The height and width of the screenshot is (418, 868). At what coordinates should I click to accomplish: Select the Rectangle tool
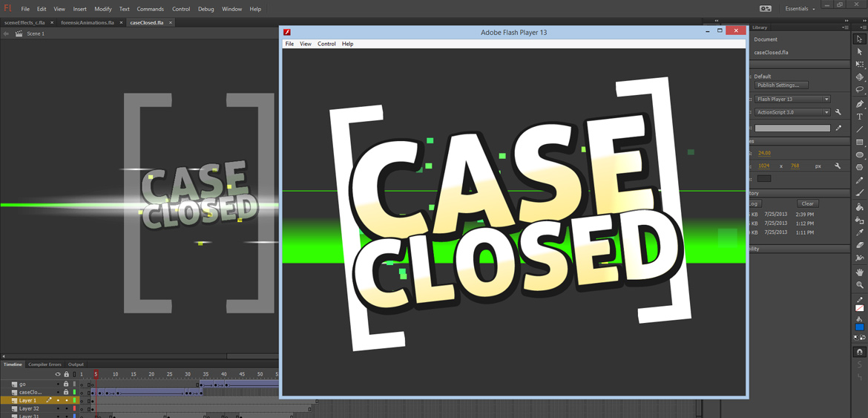click(859, 142)
